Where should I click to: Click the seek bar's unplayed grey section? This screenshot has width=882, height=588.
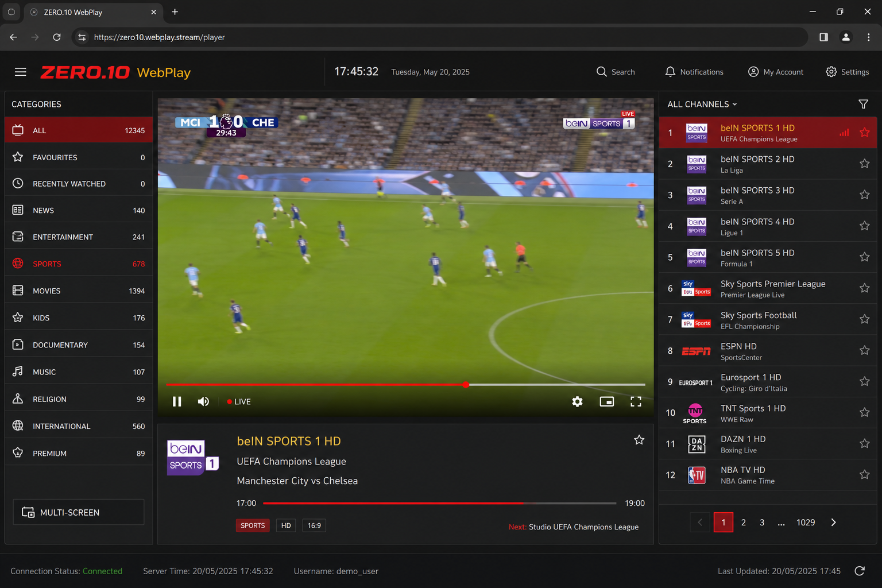point(557,384)
